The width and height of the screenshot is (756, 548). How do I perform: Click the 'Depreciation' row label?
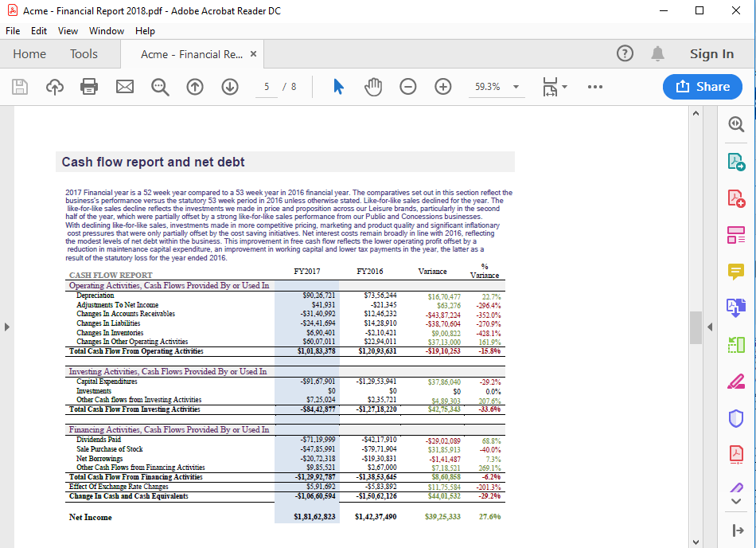click(95, 296)
